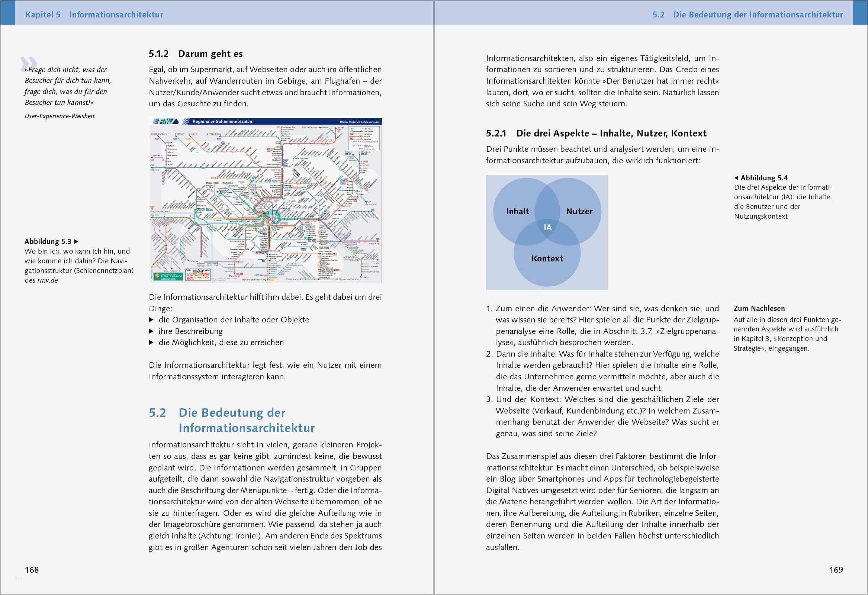Click the 'Inhalt' circle label
This screenshot has height=595, width=868.
coord(517,211)
